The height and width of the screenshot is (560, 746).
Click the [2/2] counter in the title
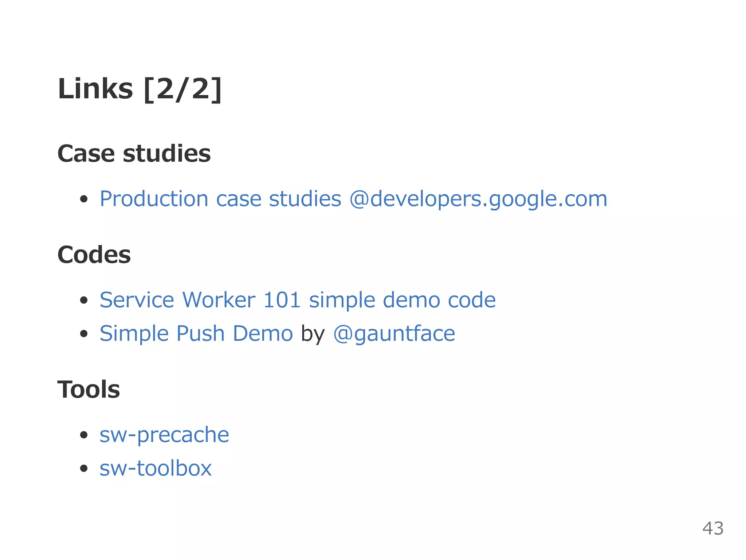183,89
